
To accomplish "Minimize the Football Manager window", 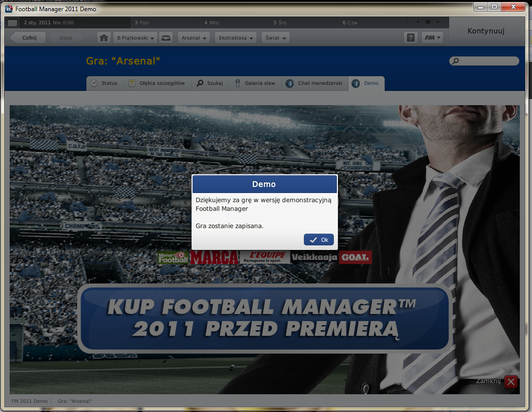I will click(x=481, y=7).
